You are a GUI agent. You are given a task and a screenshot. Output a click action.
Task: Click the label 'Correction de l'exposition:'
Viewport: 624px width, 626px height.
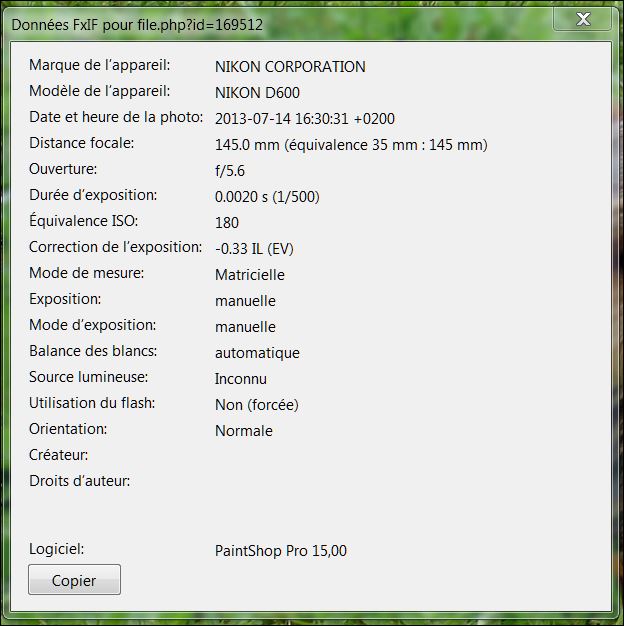(115, 247)
